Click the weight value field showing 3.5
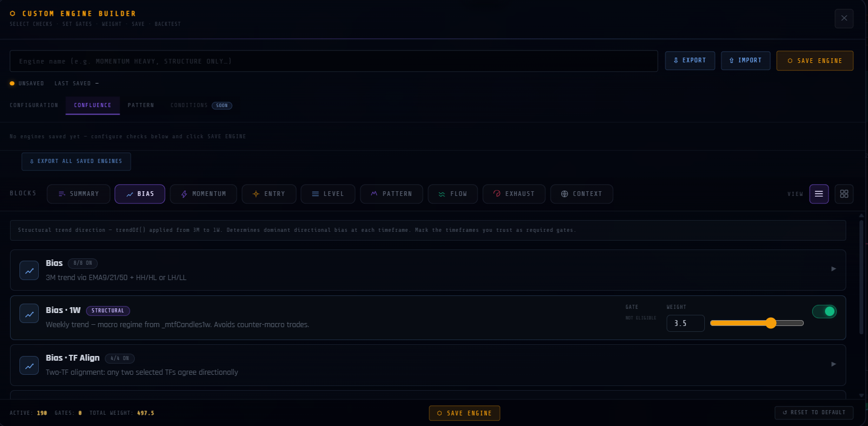This screenshot has height=426, width=868. tap(685, 323)
